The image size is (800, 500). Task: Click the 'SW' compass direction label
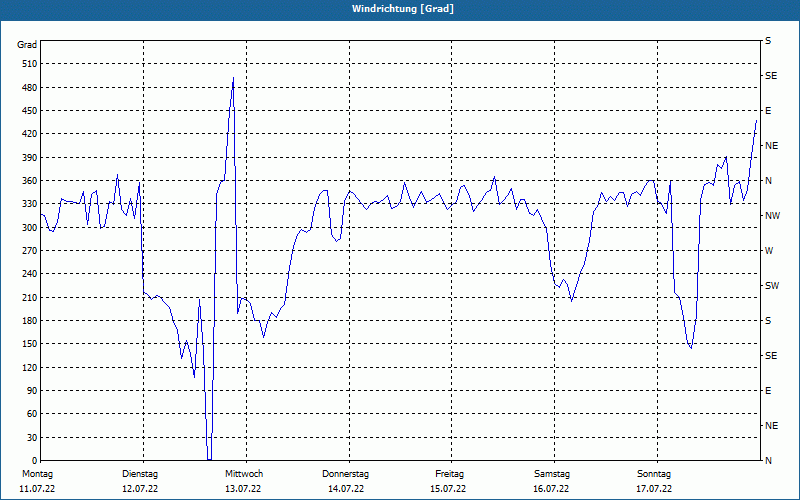(772, 286)
